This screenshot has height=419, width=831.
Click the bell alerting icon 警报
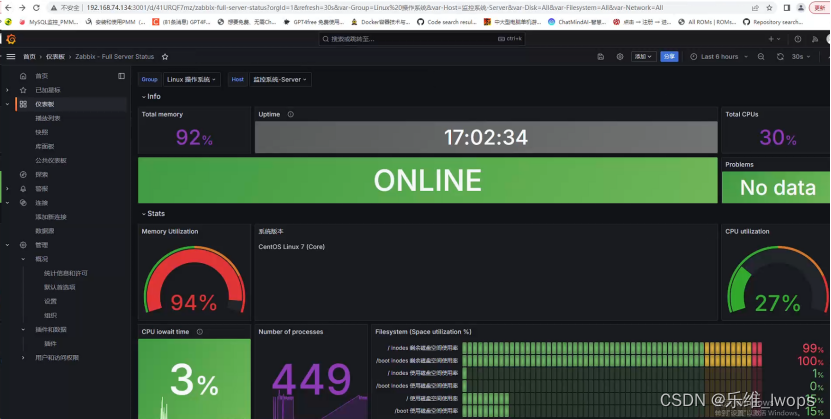pyautogui.click(x=23, y=189)
